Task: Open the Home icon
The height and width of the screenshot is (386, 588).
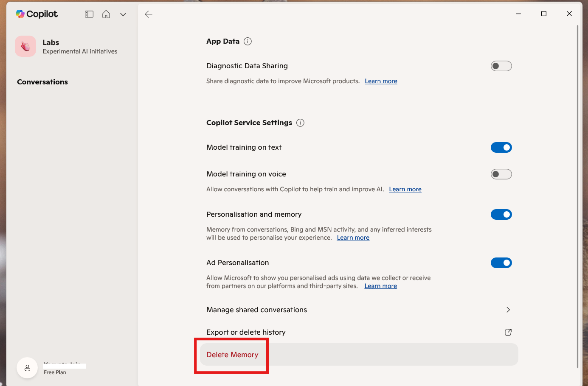Action: [106, 14]
